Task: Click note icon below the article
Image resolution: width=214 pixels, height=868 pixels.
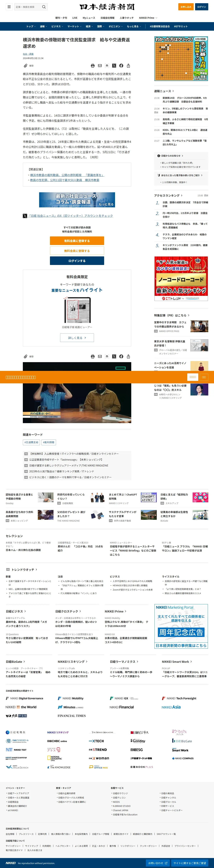Action: pyautogui.click(x=107, y=356)
